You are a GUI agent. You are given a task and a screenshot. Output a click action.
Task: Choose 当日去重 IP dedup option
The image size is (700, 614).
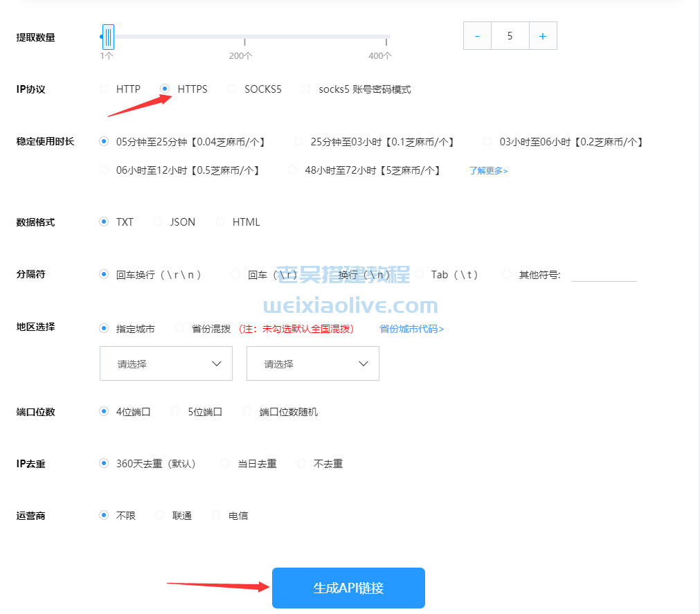(224, 463)
